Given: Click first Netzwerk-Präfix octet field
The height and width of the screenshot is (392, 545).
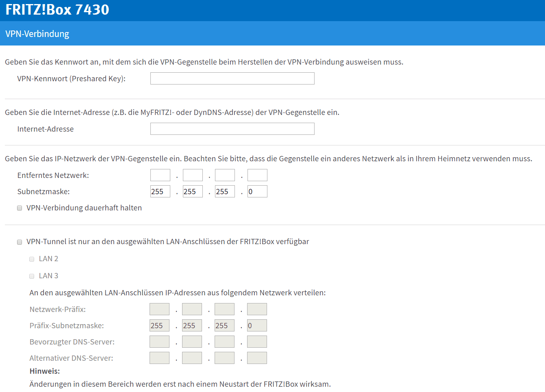Looking at the screenshot, I should pyautogui.click(x=159, y=309).
